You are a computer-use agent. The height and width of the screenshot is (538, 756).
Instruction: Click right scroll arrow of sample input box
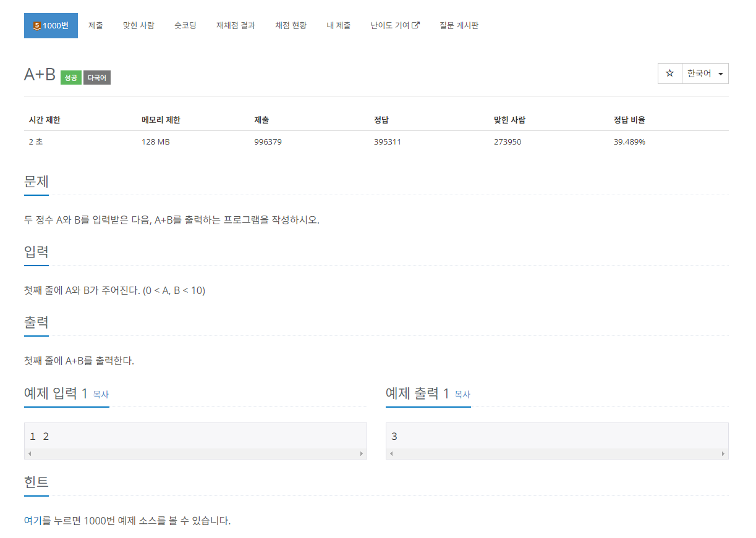(362, 454)
